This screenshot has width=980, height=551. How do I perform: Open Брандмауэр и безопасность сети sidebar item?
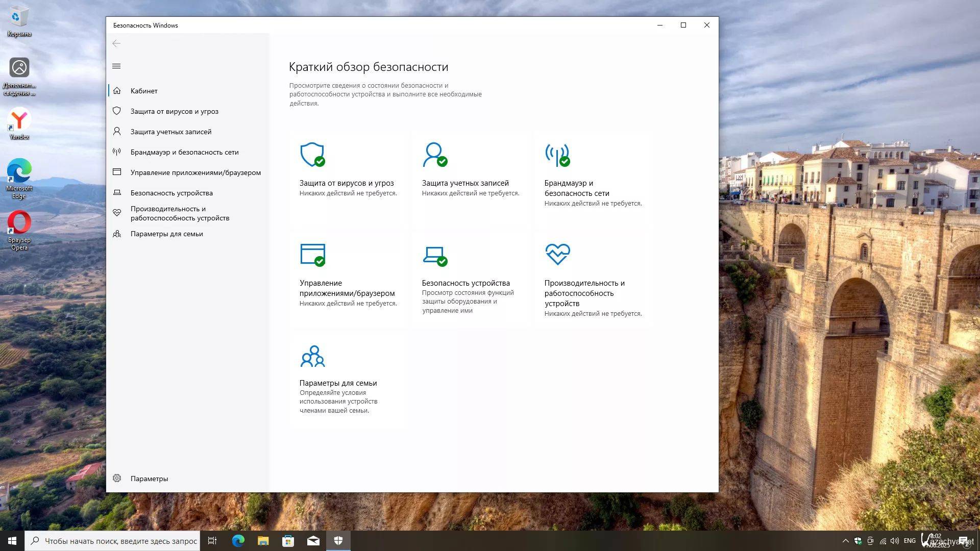[184, 152]
